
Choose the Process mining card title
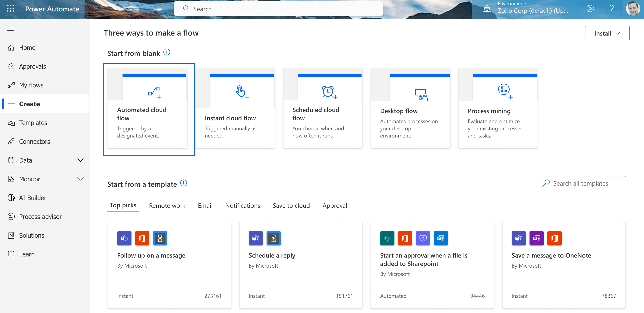pos(489,111)
